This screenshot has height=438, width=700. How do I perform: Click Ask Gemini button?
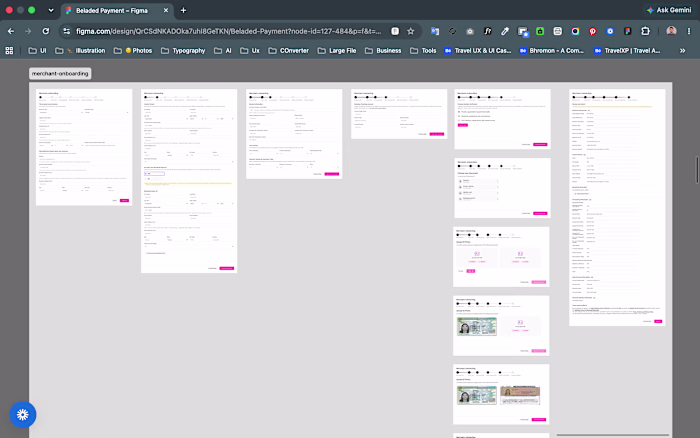[669, 10]
